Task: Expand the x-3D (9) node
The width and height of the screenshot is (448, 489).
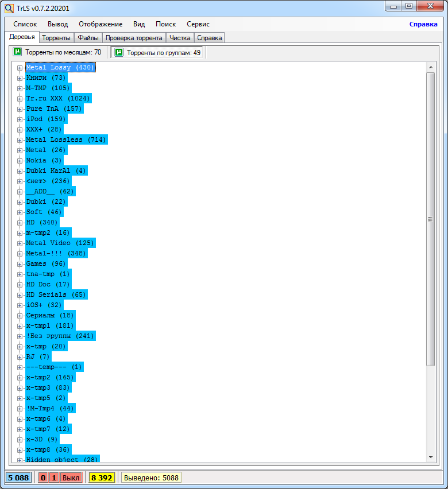Action: click(20, 440)
